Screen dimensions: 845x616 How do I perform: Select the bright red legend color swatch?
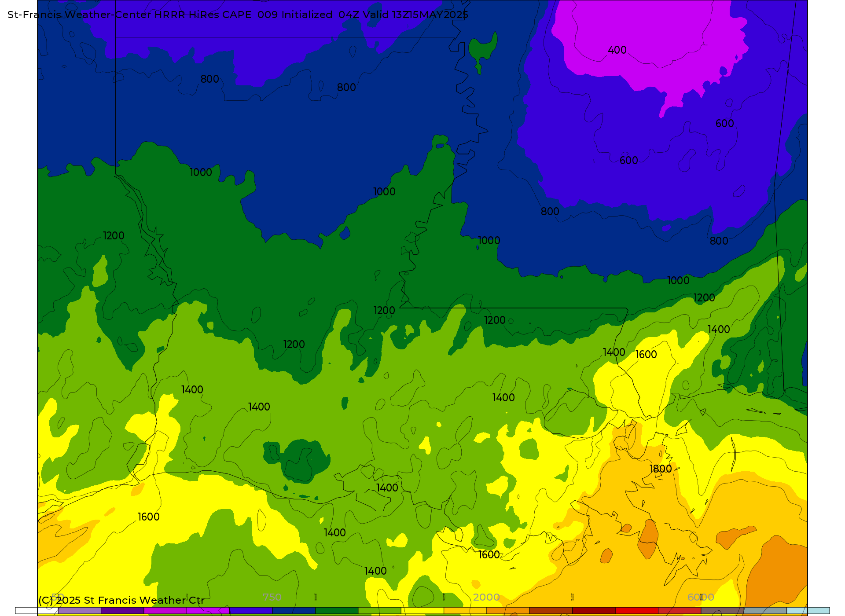tap(637, 611)
